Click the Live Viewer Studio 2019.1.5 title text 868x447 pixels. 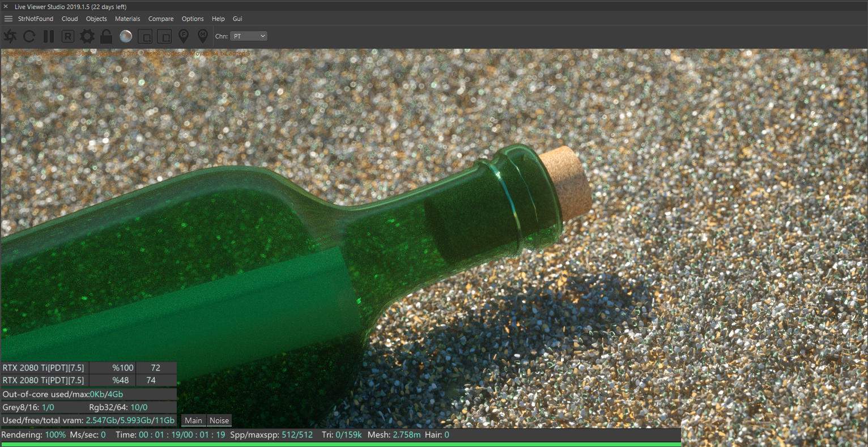pos(71,7)
